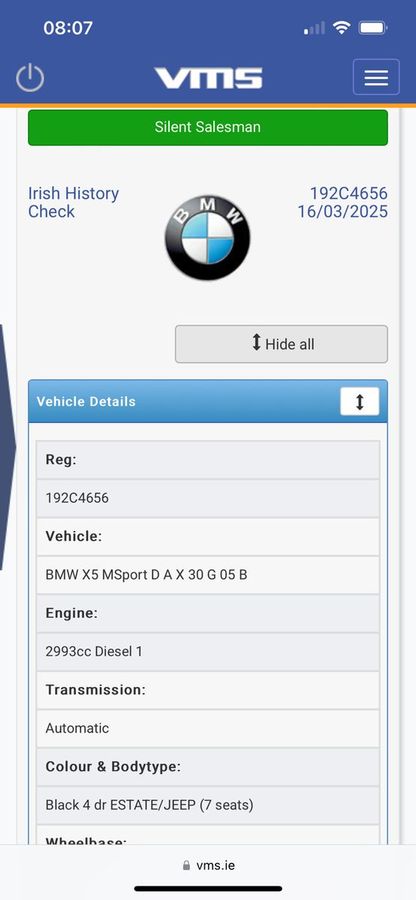This screenshot has height=900, width=416.
Task: Open the hamburger menu
Action: point(376,77)
